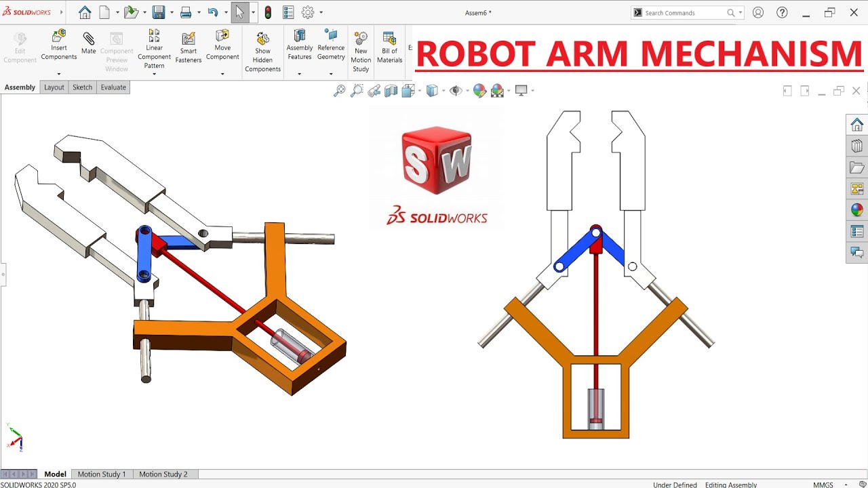
Task: Expand the Undo dropdown arrow
Action: coord(225,12)
